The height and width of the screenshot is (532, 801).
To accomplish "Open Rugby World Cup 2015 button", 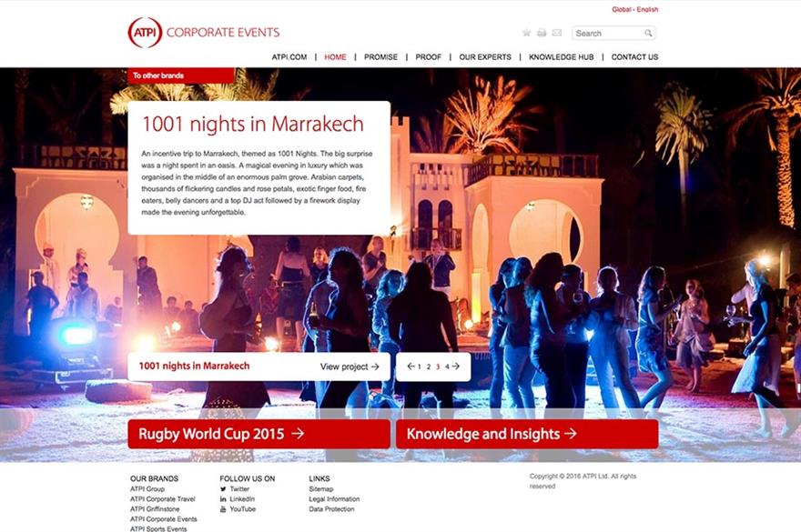I will click(x=259, y=434).
